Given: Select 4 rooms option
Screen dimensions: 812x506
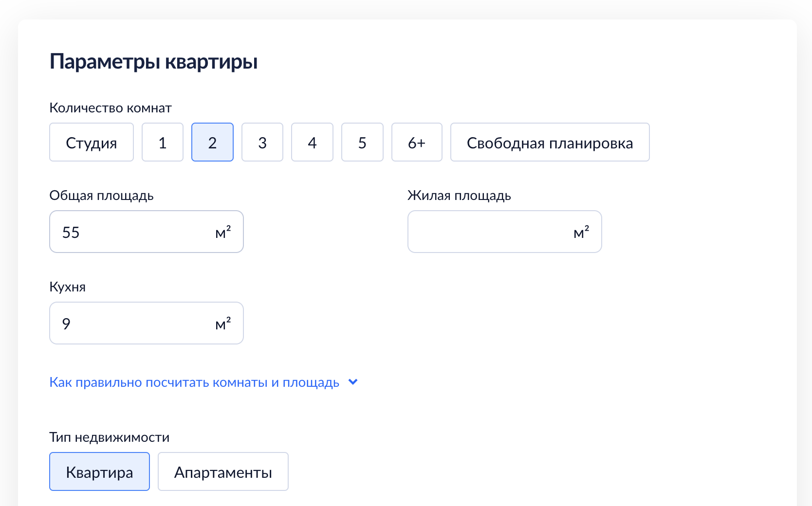Looking at the screenshot, I should click(x=312, y=143).
